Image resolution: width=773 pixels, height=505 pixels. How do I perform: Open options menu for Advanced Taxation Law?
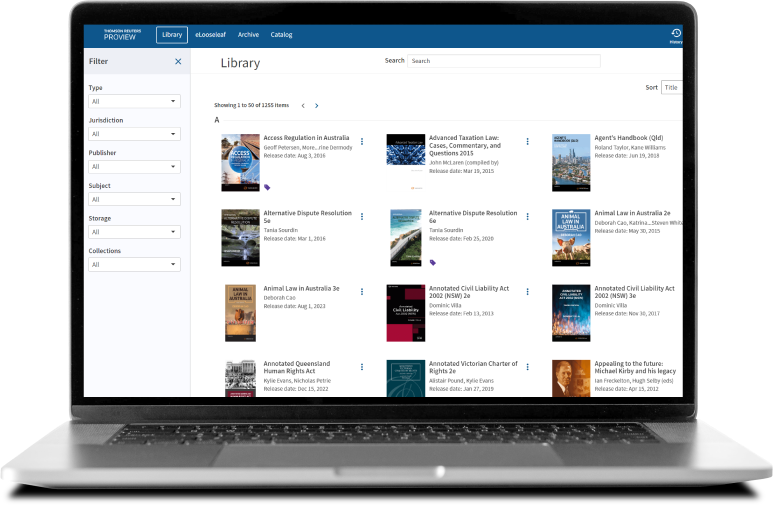pos(527,141)
